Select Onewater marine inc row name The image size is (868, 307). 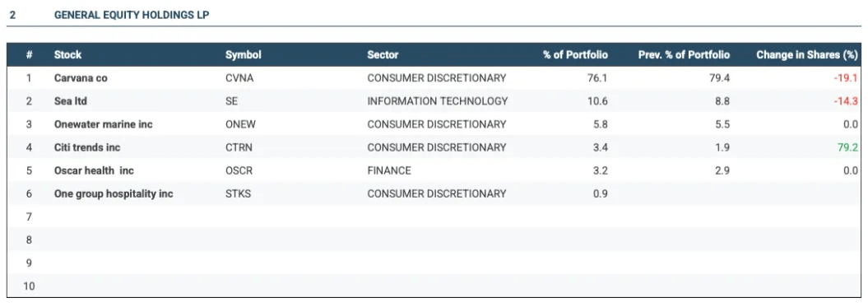(104, 124)
